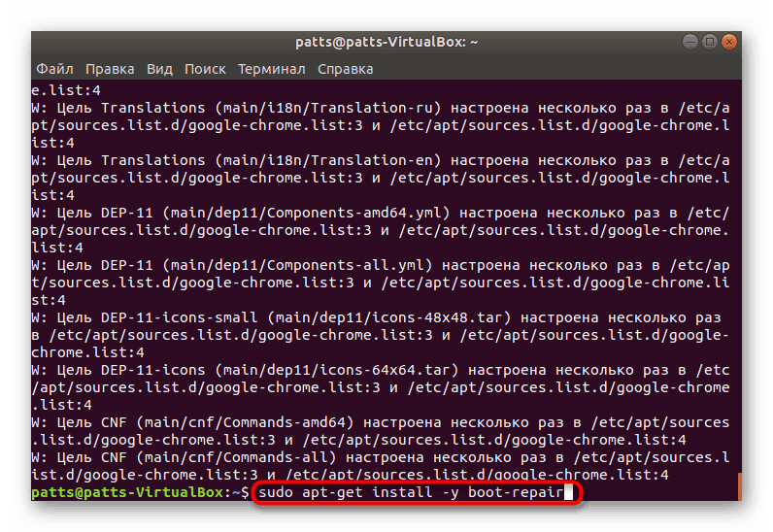Click the '(main/dep11/icons-64x64.tar)' text
Image resolution: width=773 pixels, height=532 pixels.
(x=337, y=370)
